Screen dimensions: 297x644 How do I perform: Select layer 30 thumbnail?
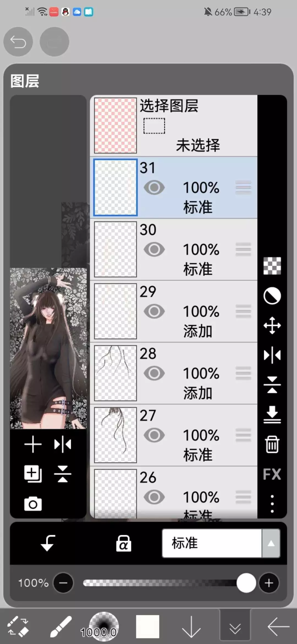pos(116,249)
